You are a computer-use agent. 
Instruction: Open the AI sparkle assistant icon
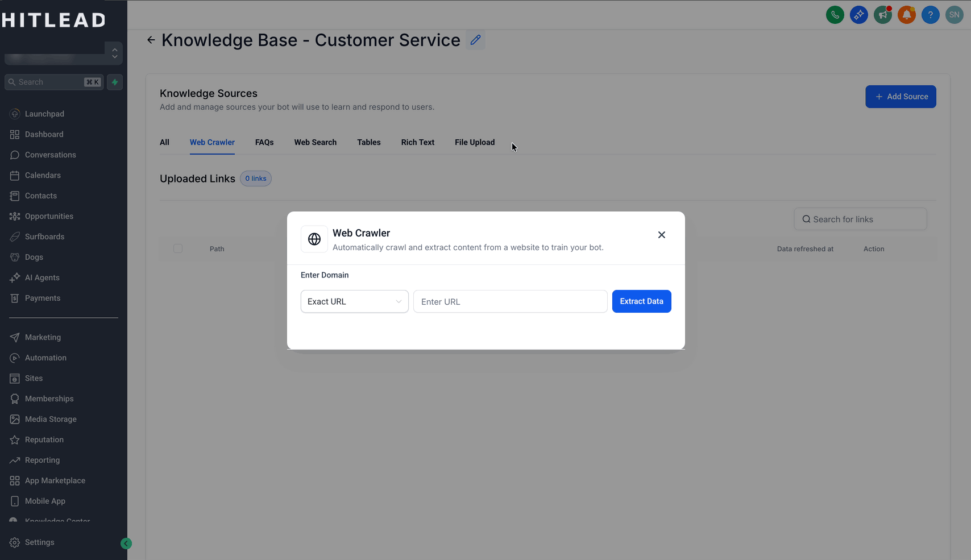858,15
